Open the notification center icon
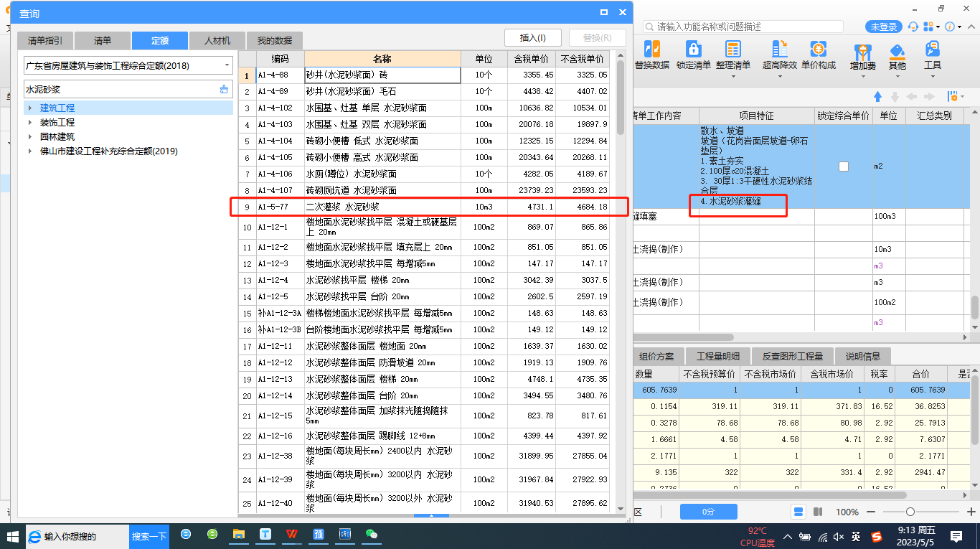 tap(956, 536)
